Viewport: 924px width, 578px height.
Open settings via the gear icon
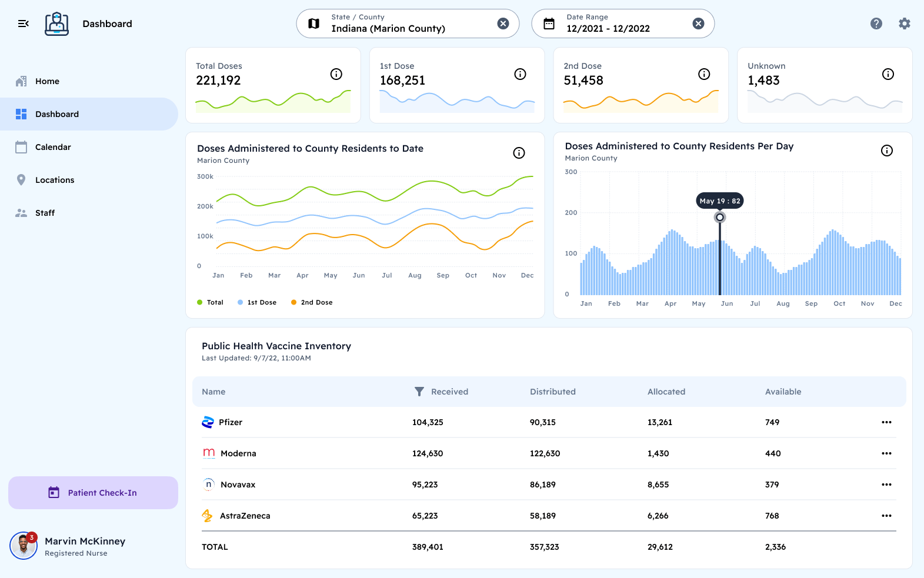pyautogui.click(x=904, y=24)
